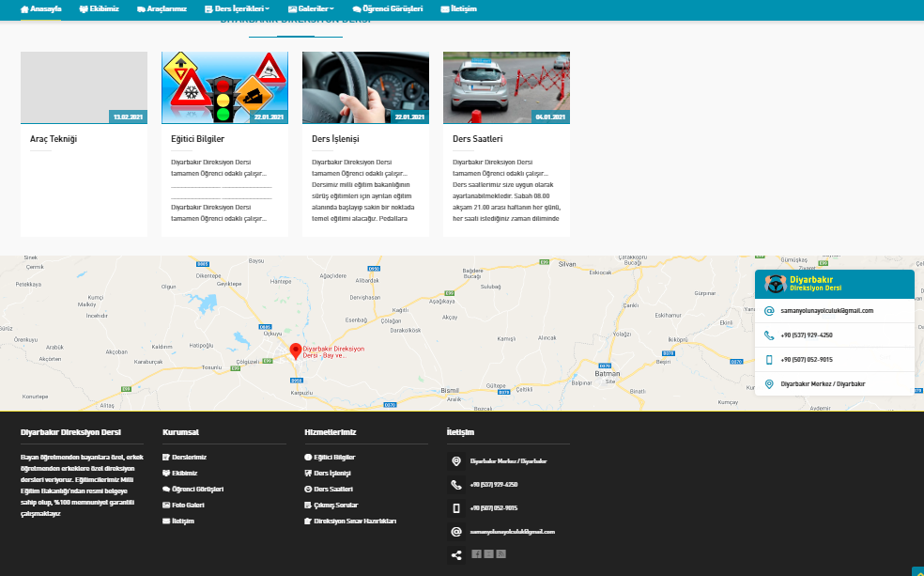The image size is (924, 576).
Task: Open the Çıkmış Sorular footer link
Action: coord(335,505)
